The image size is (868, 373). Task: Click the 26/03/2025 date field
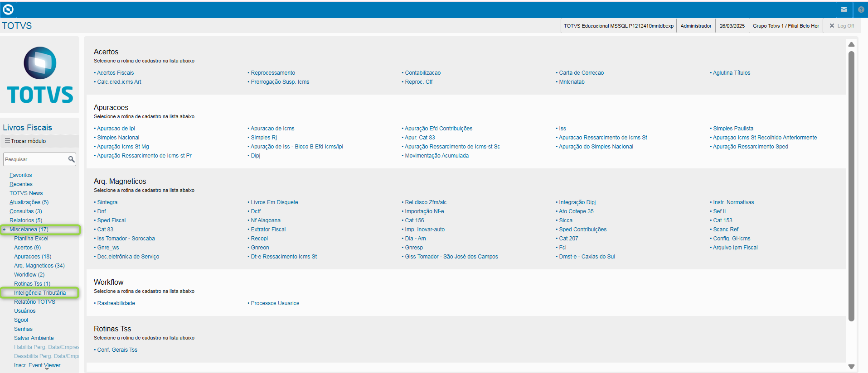[732, 26]
